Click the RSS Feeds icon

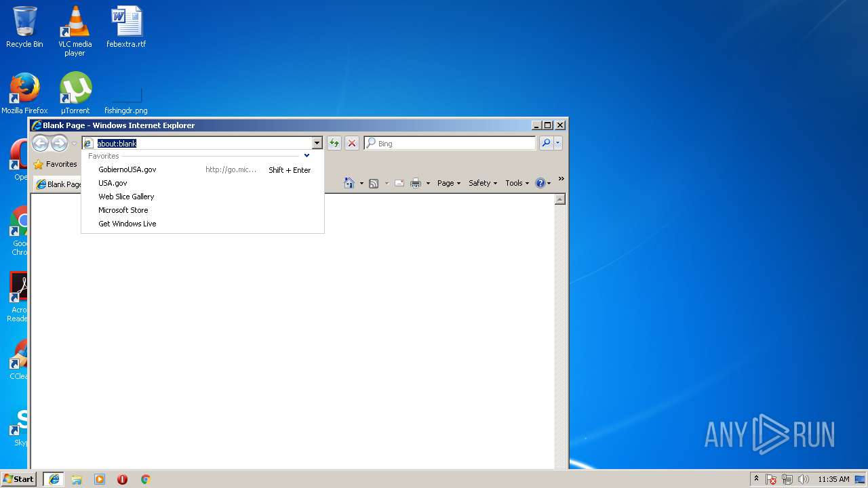point(374,183)
